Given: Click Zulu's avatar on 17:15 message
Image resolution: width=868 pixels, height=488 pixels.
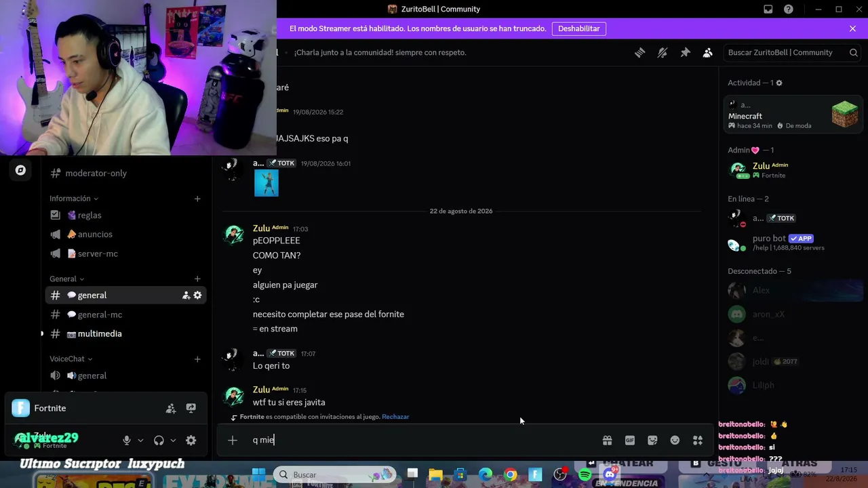Looking at the screenshot, I should pos(234,396).
